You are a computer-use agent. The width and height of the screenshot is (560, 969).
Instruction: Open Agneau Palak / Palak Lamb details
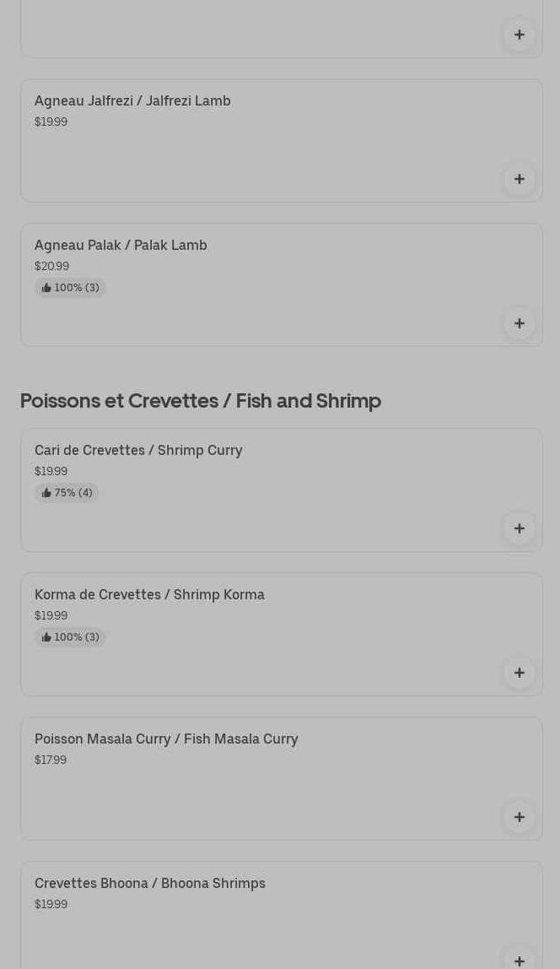click(121, 245)
